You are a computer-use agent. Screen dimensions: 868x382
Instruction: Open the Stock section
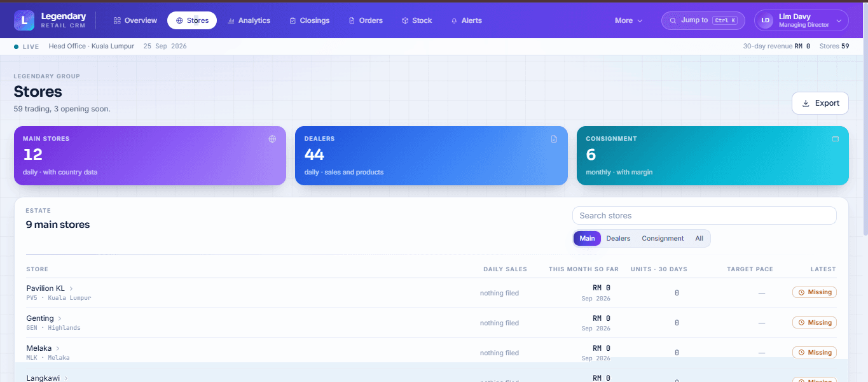(x=417, y=20)
